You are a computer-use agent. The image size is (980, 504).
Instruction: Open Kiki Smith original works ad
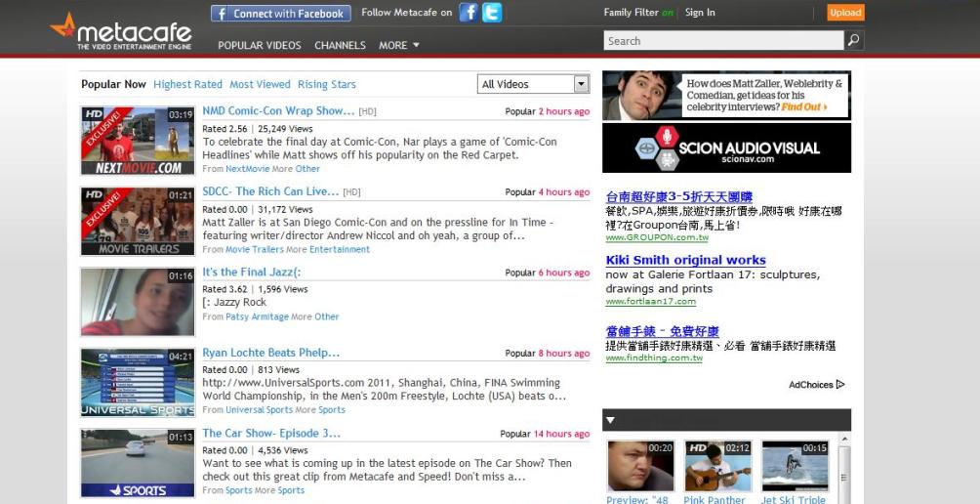[x=685, y=260]
